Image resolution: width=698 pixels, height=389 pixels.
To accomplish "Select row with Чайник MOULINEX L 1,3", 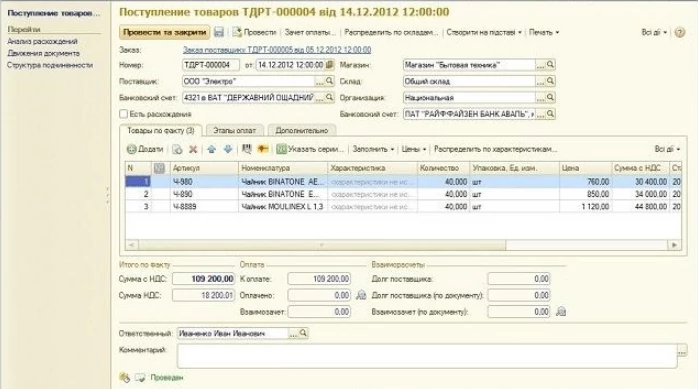I will click(x=403, y=207).
